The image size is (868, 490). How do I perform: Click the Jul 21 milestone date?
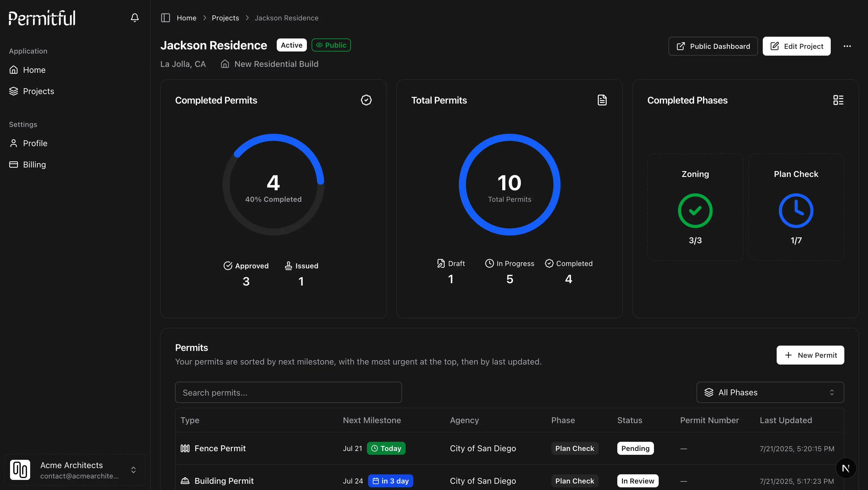pos(352,448)
